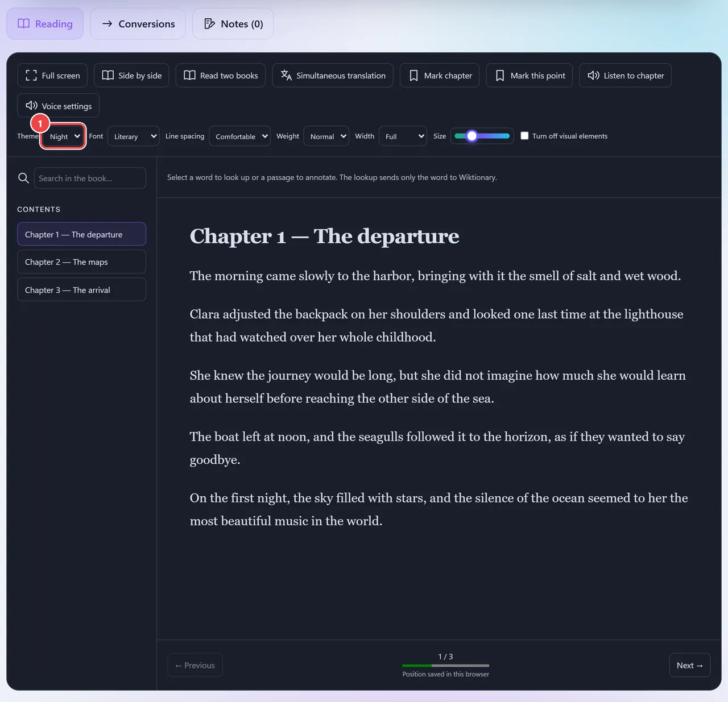Click the Reading tab book icon
Screen dimensions: 728x702
tap(23, 24)
